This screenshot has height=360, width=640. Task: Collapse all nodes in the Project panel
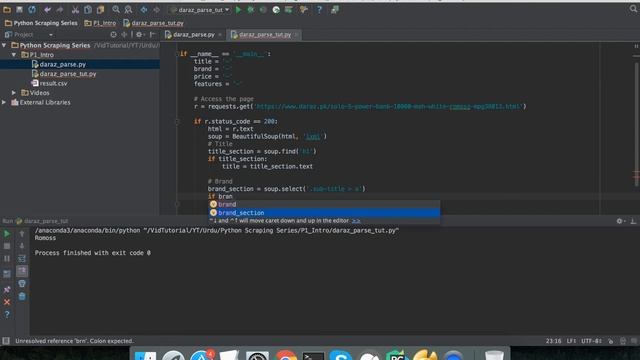point(124,35)
